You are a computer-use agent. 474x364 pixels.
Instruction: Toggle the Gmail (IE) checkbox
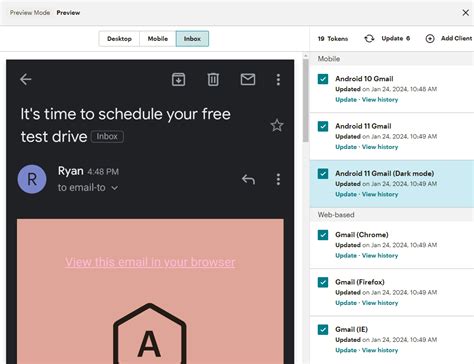[323, 330]
